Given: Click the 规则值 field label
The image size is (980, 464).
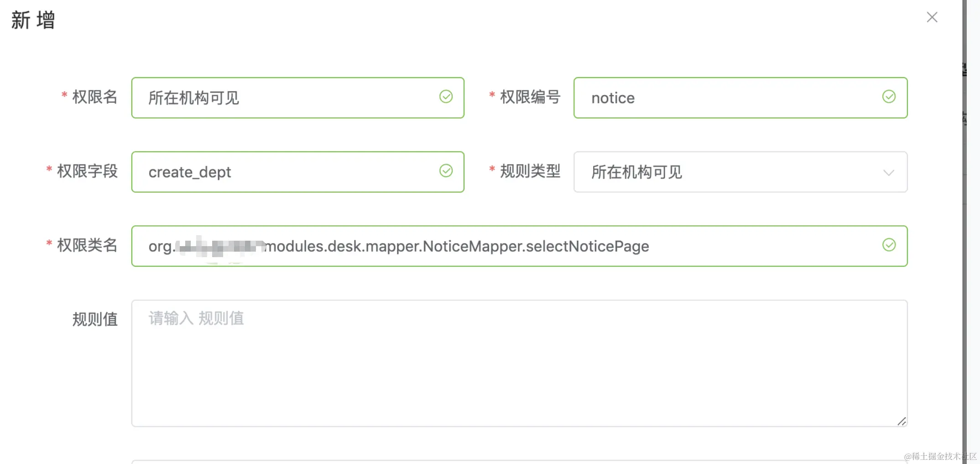Looking at the screenshot, I should click(94, 319).
